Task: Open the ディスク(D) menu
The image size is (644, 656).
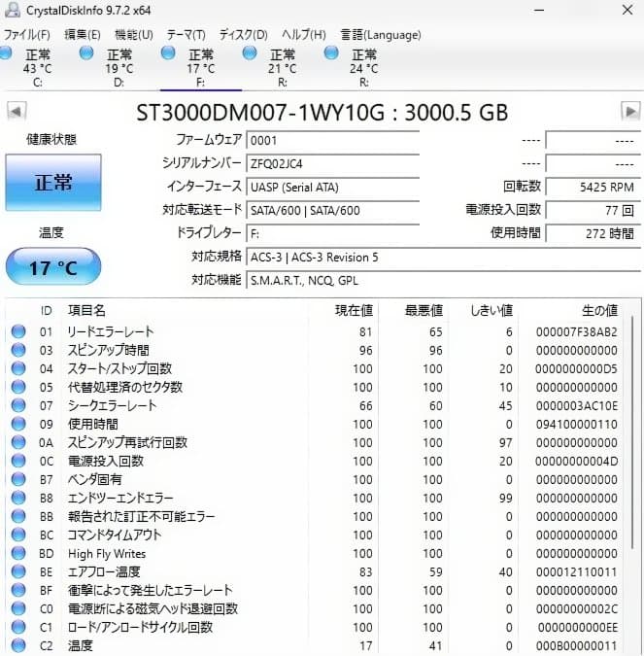Action: click(244, 34)
